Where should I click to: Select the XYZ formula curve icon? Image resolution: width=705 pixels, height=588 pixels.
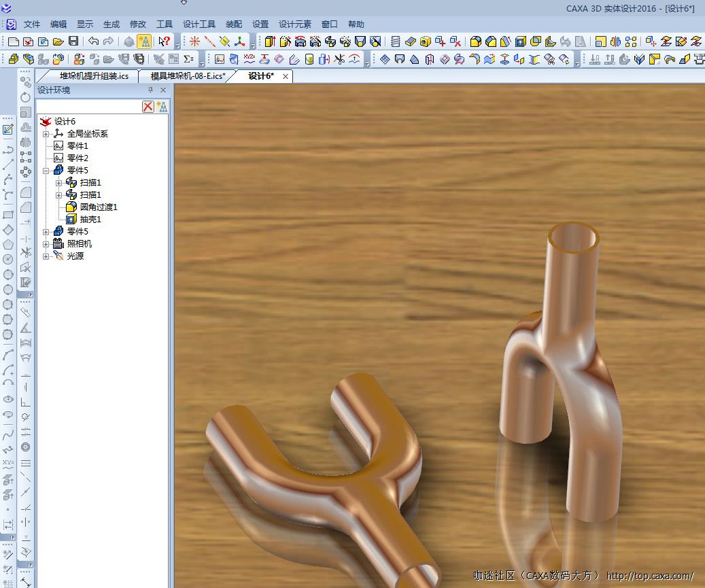[249, 59]
